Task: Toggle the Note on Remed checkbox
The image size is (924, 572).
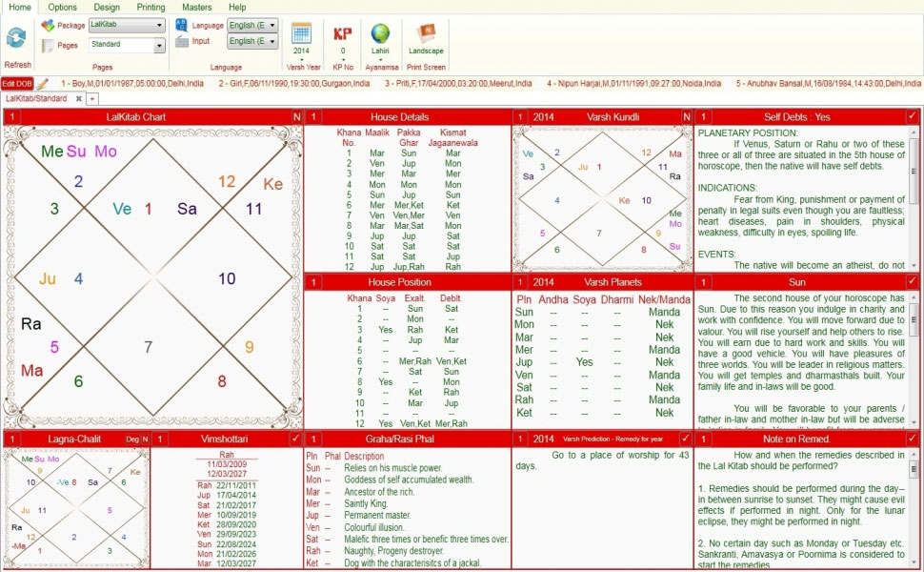Action: [x=912, y=439]
